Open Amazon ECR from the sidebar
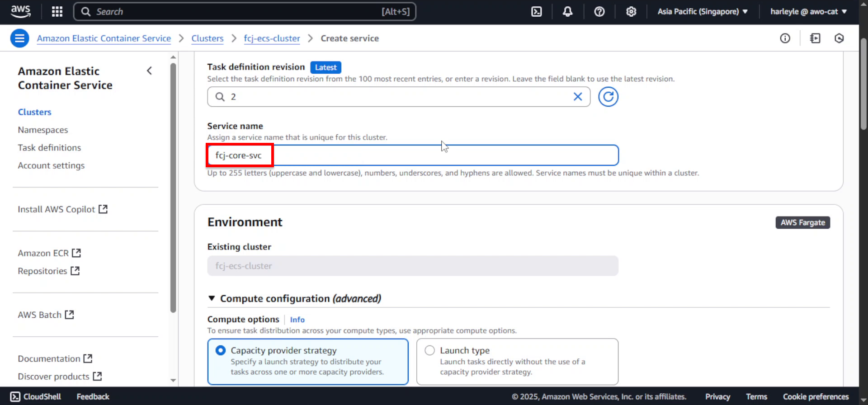This screenshot has width=868, height=405. [43, 253]
